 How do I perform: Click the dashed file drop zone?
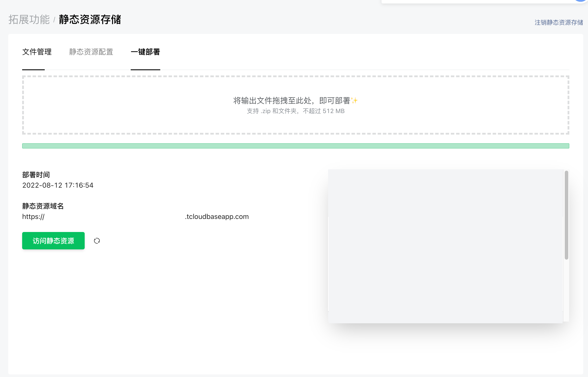tap(295, 122)
